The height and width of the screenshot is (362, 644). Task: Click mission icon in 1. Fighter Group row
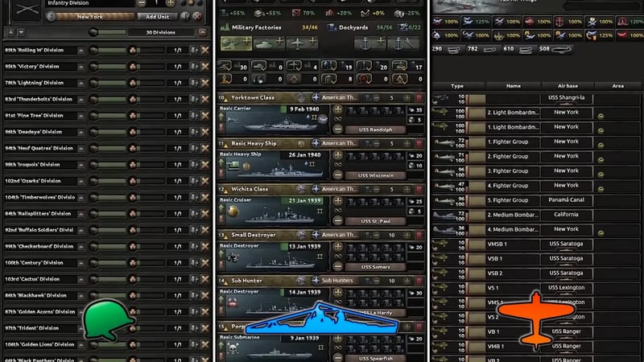point(601,146)
